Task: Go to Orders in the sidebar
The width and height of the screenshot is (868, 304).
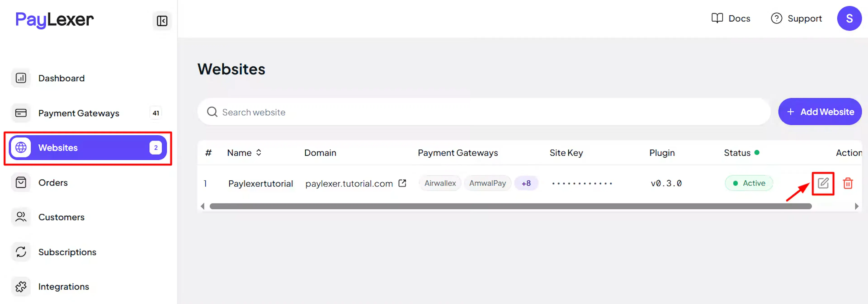Action: pos(88,182)
